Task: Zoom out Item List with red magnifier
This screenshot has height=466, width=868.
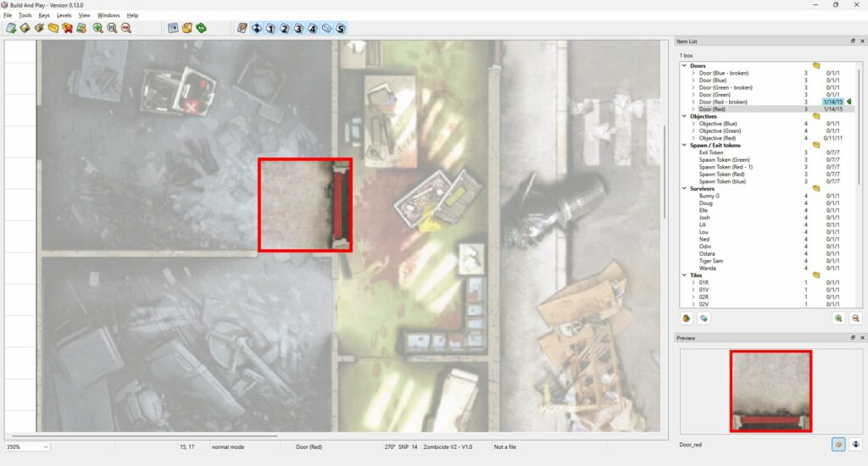Action: point(855,319)
